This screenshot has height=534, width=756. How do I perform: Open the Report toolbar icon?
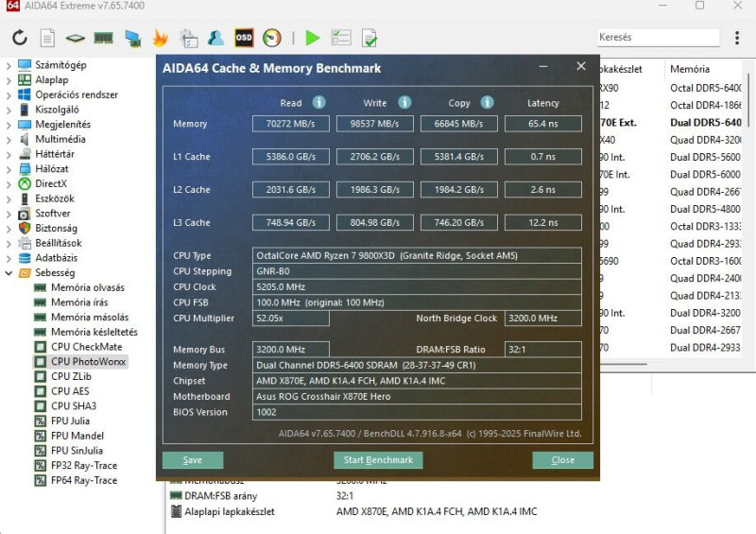point(47,38)
